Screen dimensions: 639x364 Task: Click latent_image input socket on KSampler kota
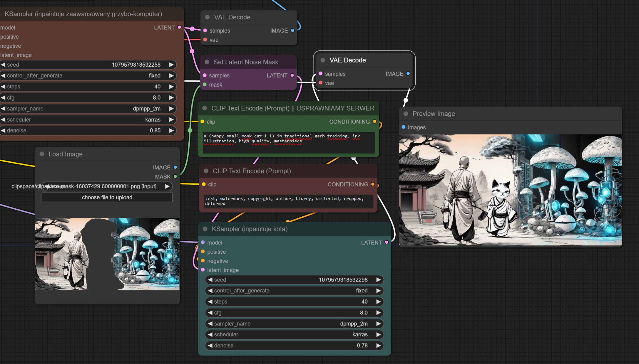click(x=203, y=270)
